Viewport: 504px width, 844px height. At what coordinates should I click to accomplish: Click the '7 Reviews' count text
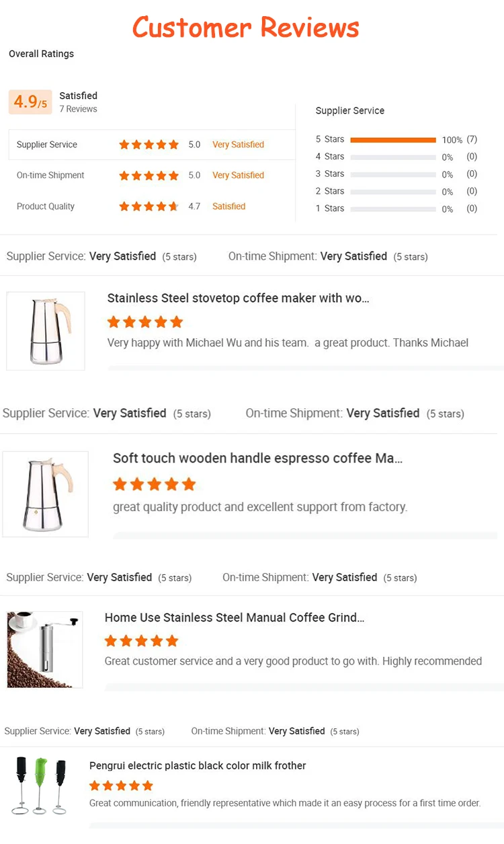pyautogui.click(x=78, y=109)
